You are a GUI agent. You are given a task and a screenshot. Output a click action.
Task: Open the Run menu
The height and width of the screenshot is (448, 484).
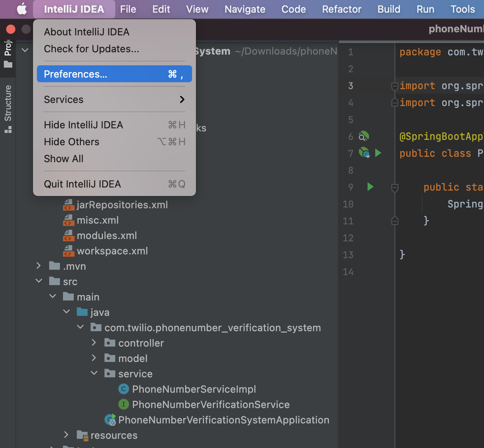426,9
